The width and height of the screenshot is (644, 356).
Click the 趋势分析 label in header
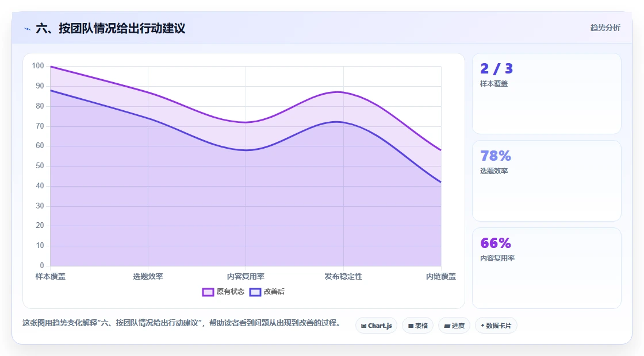[x=605, y=28]
